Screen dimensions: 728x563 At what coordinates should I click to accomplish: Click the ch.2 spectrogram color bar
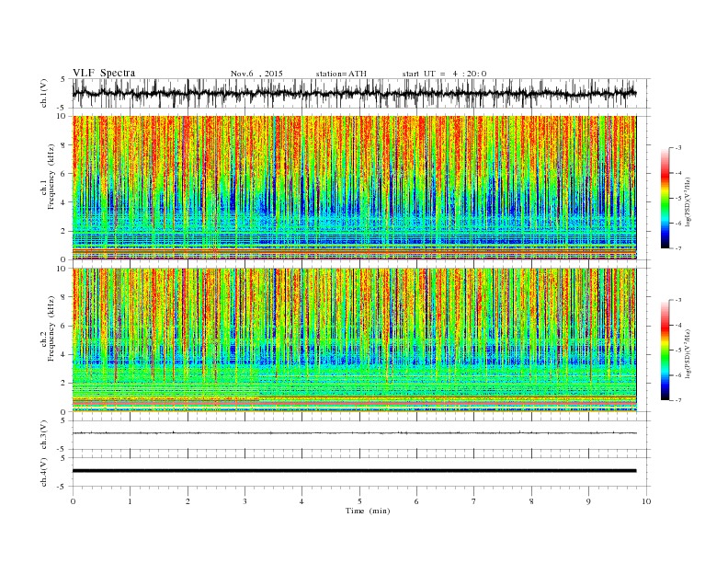coord(665,350)
